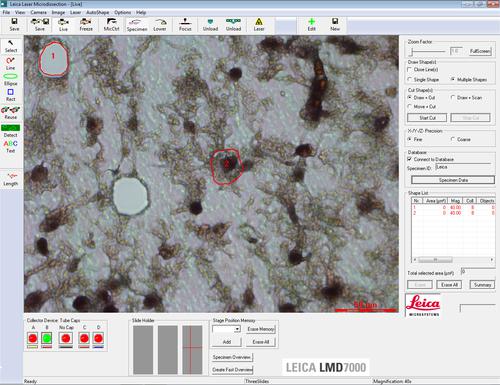The width and height of the screenshot is (500, 385).
Task: Freeze the camera image
Action: [86, 25]
